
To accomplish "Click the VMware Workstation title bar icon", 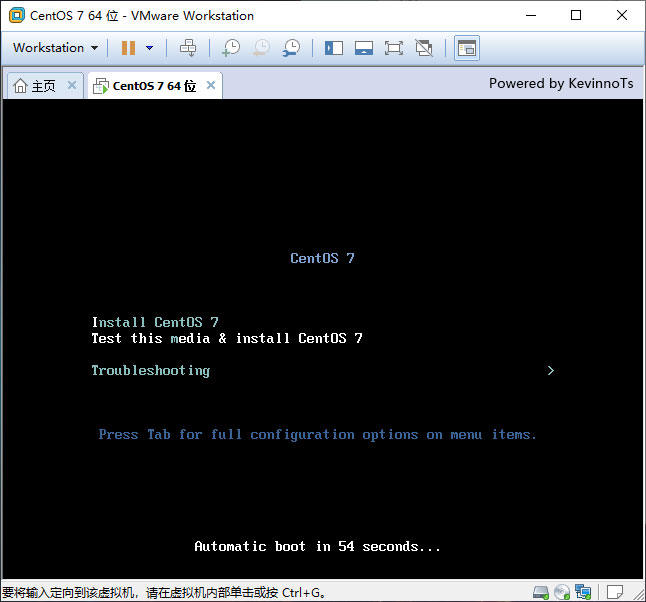I will (17, 16).
